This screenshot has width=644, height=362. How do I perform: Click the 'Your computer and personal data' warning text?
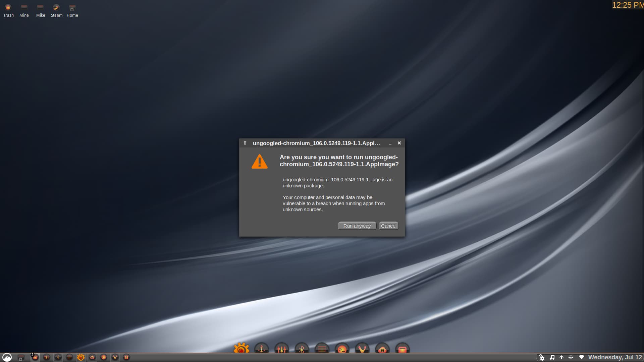(x=334, y=203)
